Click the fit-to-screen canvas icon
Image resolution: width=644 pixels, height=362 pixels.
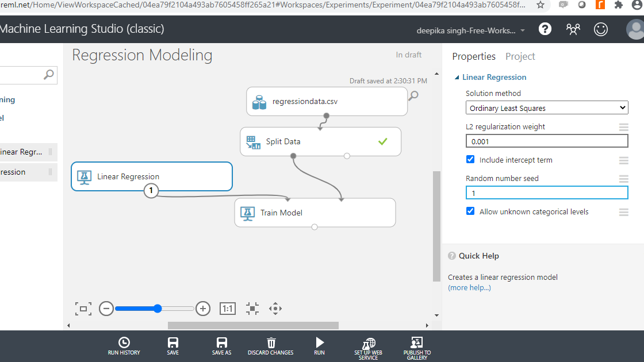pos(83,309)
